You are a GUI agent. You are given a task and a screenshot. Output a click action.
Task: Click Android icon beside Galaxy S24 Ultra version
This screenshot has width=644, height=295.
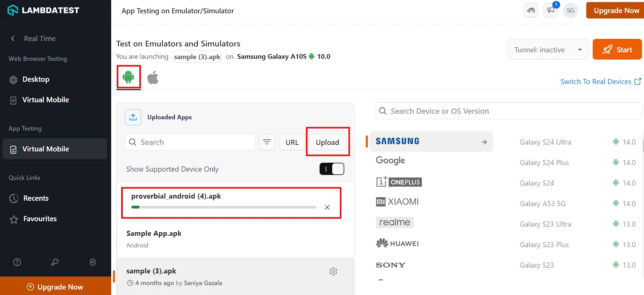click(x=615, y=142)
